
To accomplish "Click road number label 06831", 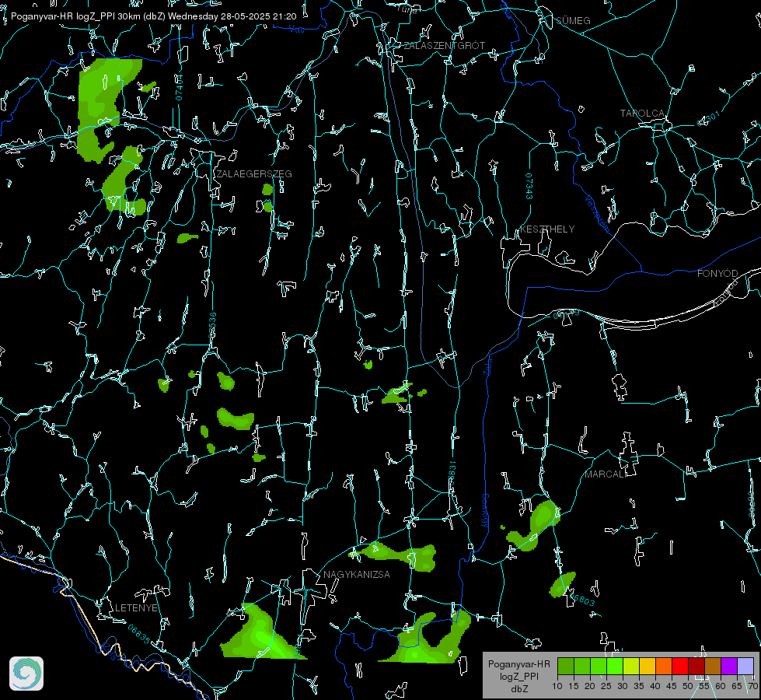I will (452, 474).
